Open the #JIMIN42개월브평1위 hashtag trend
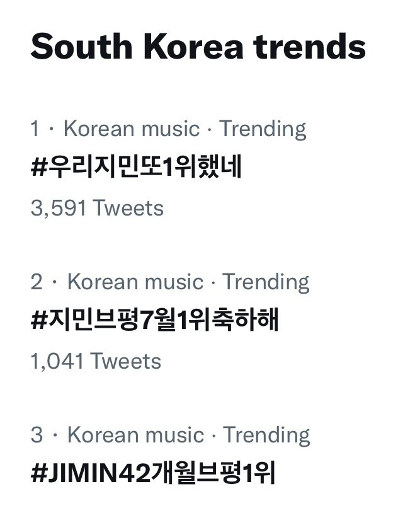Viewport: 420px width, 513px height. [153, 473]
